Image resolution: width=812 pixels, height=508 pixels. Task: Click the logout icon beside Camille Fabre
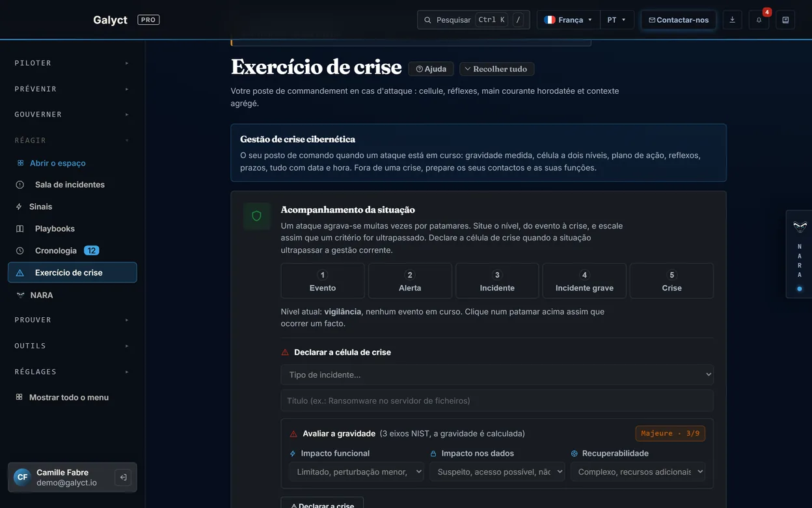pos(123,477)
